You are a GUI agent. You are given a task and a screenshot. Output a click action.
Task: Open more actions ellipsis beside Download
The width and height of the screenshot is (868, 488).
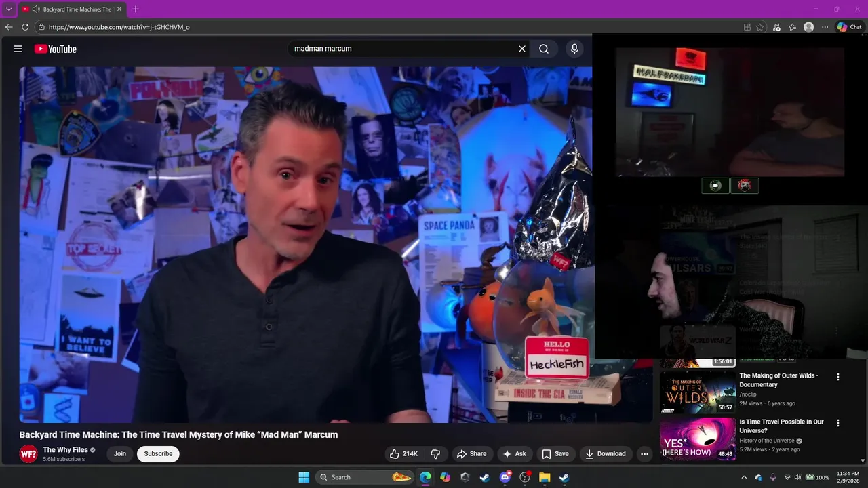tap(645, 454)
